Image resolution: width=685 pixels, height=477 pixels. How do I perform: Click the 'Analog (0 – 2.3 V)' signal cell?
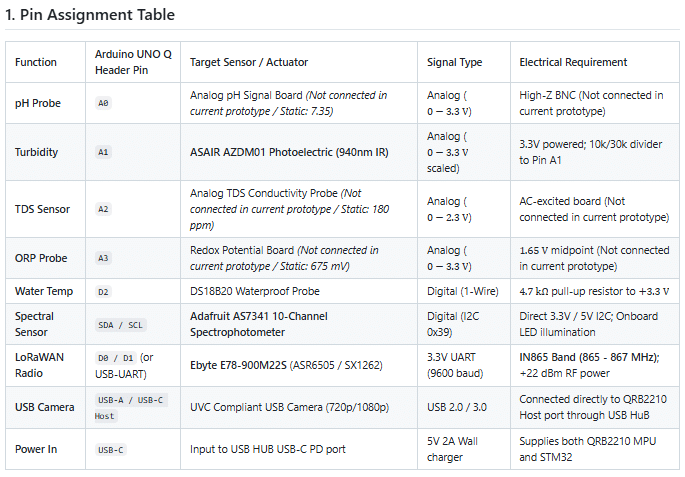[464, 209]
